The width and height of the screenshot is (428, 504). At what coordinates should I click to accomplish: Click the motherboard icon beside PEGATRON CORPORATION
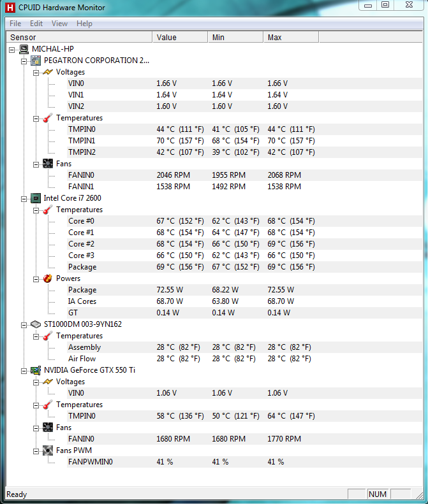(x=36, y=61)
